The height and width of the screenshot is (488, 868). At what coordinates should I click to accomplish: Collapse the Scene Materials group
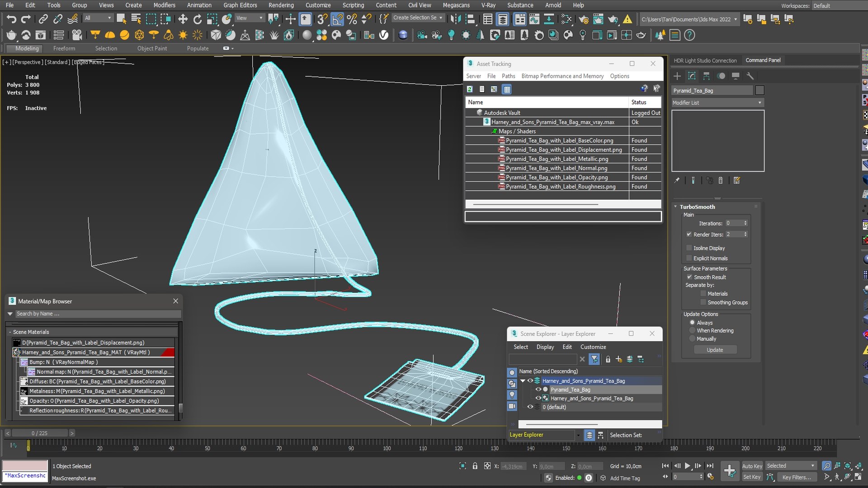click(10, 332)
